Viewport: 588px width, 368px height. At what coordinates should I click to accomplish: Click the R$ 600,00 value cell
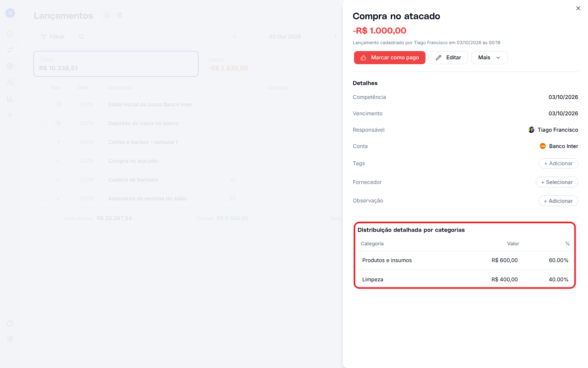click(504, 260)
